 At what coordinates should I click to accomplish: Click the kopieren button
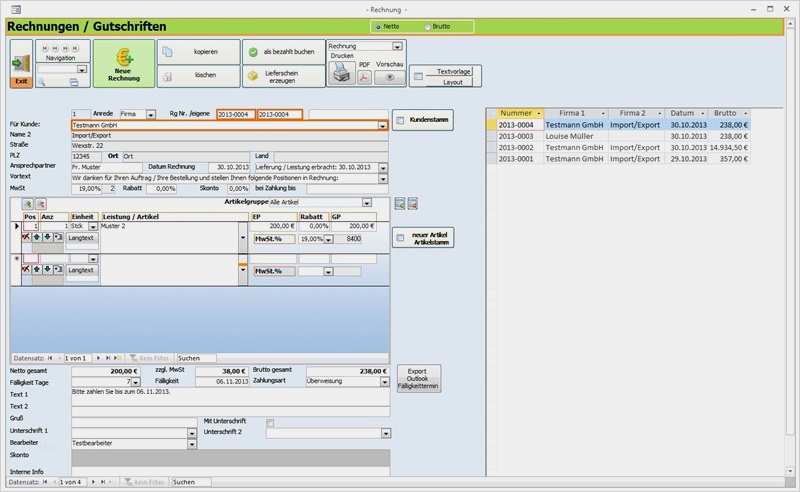pyautogui.click(x=198, y=51)
